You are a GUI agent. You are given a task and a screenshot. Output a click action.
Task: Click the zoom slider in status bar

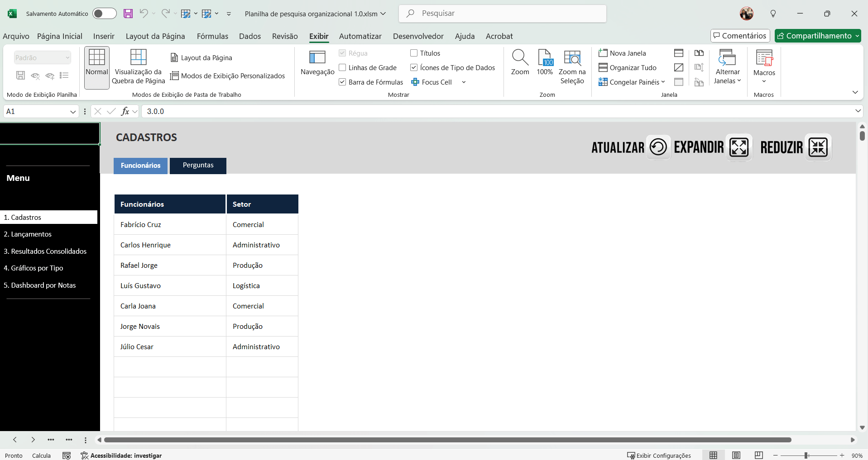[806, 455]
